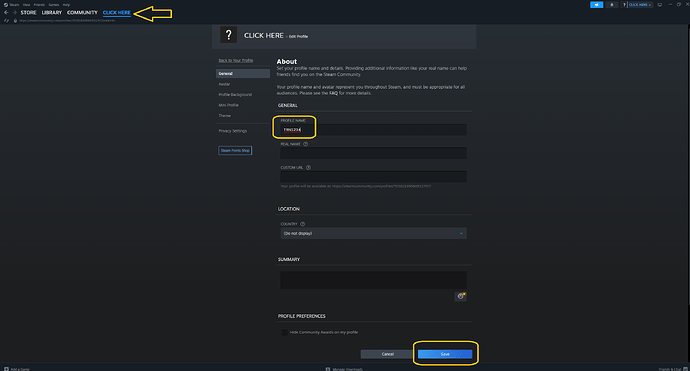Go back with the navigation arrow
This screenshot has height=371, width=690.
click(x=6, y=12)
